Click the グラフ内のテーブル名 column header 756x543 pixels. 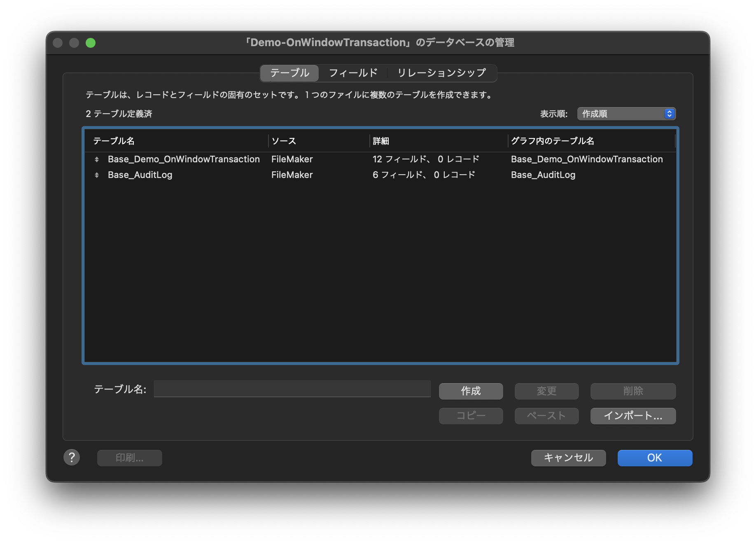point(552,141)
